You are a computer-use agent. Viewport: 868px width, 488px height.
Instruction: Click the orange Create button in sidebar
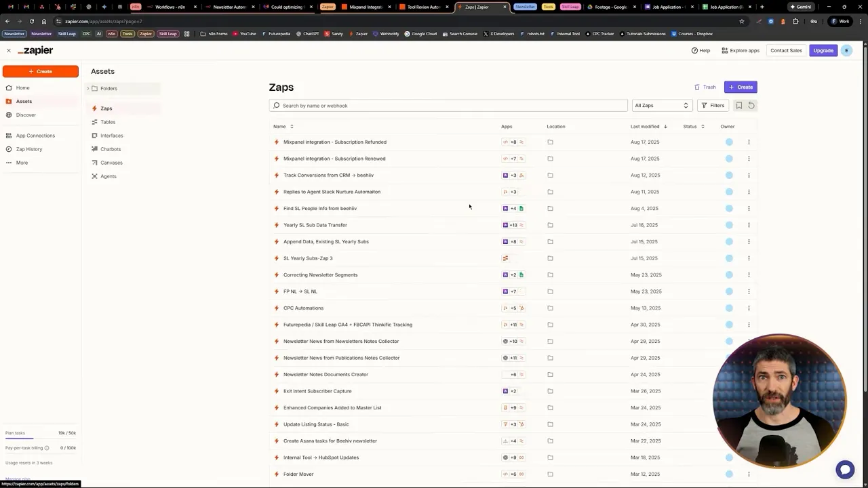[x=41, y=71]
